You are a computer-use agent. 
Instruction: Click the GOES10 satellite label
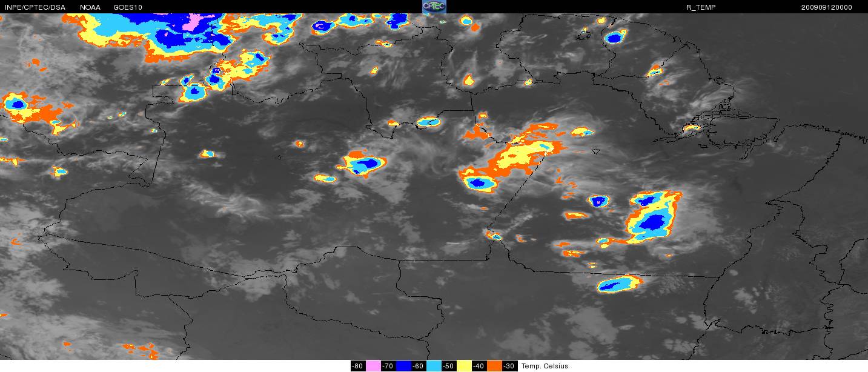coord(128,7)
